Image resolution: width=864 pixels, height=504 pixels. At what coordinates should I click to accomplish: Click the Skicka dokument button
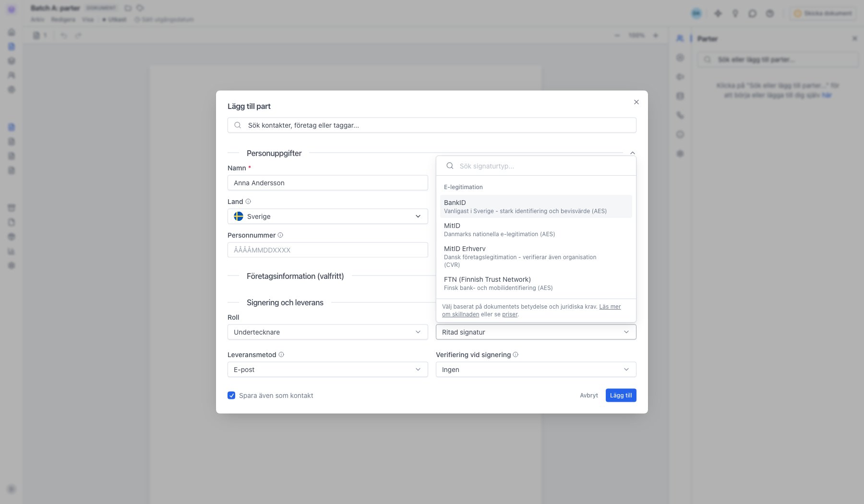point(823,13)
